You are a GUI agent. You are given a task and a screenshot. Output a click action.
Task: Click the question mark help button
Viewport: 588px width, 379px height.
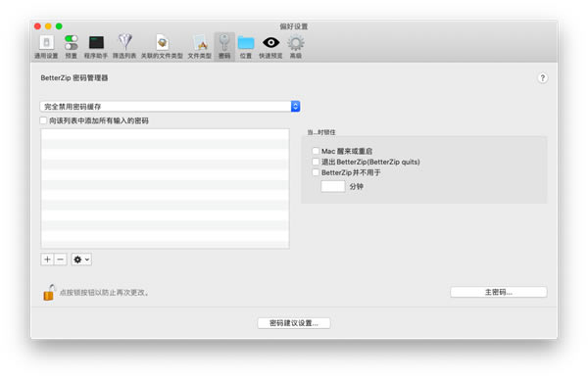542,78
